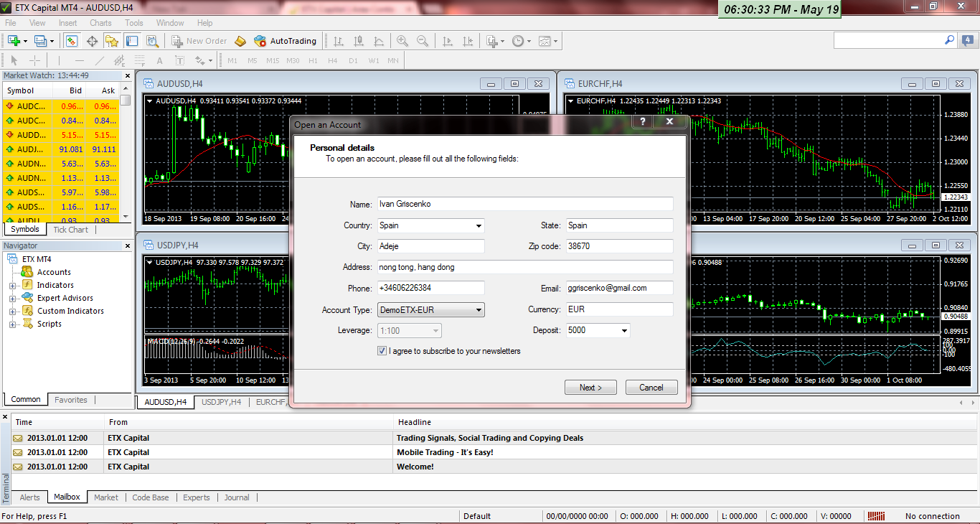Switch chart to Candlesticks icon
The height and width of the screenshot is (524, 980).
click(357, 41)
